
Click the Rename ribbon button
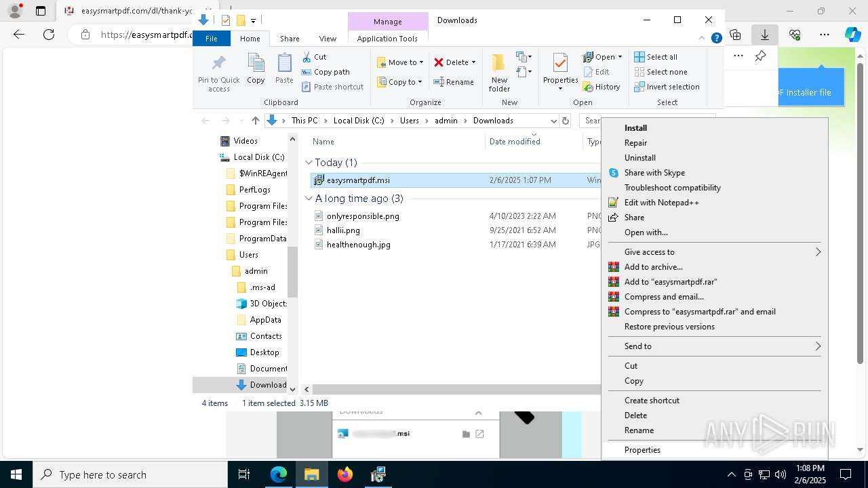(x=454, y=82)
